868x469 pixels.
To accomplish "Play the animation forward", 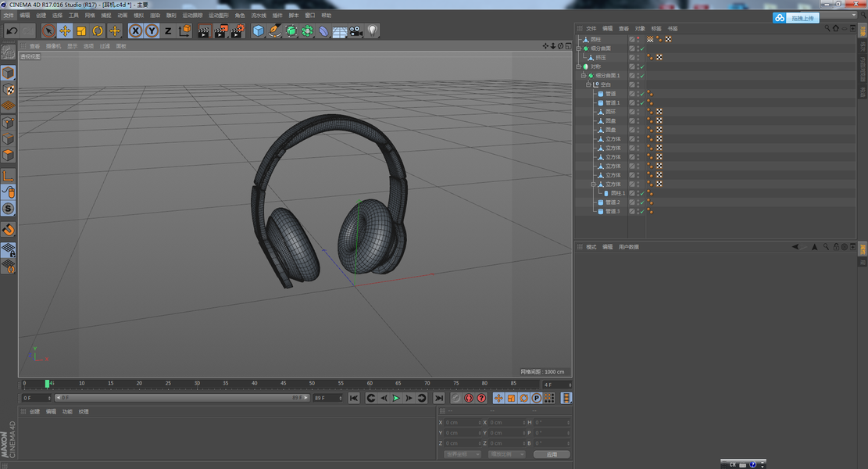I will pos(396,398).
